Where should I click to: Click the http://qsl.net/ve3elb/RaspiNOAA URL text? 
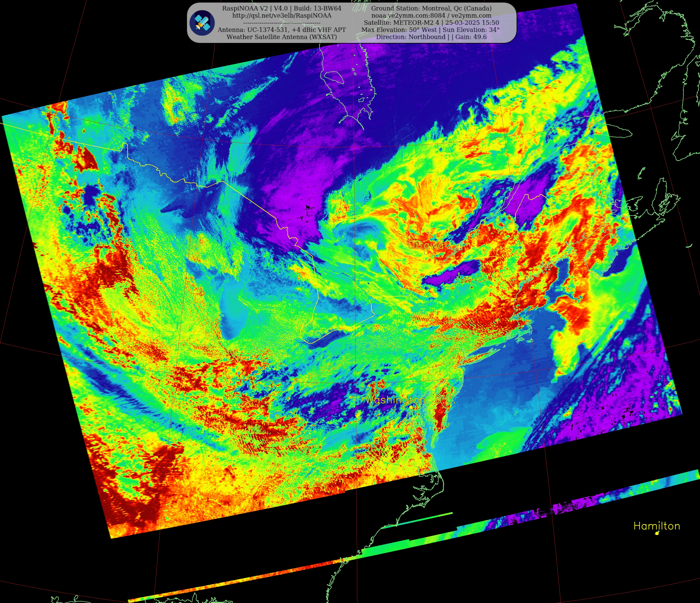click(282, 16)
